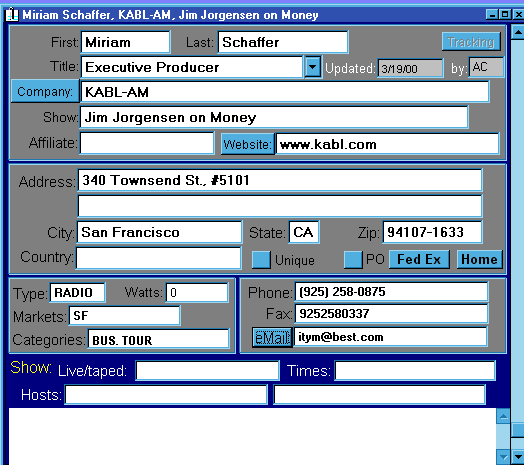The width and height of the screenshot is (524, 465).
Task: Click the Tracking button
Action: click(471, 42)
